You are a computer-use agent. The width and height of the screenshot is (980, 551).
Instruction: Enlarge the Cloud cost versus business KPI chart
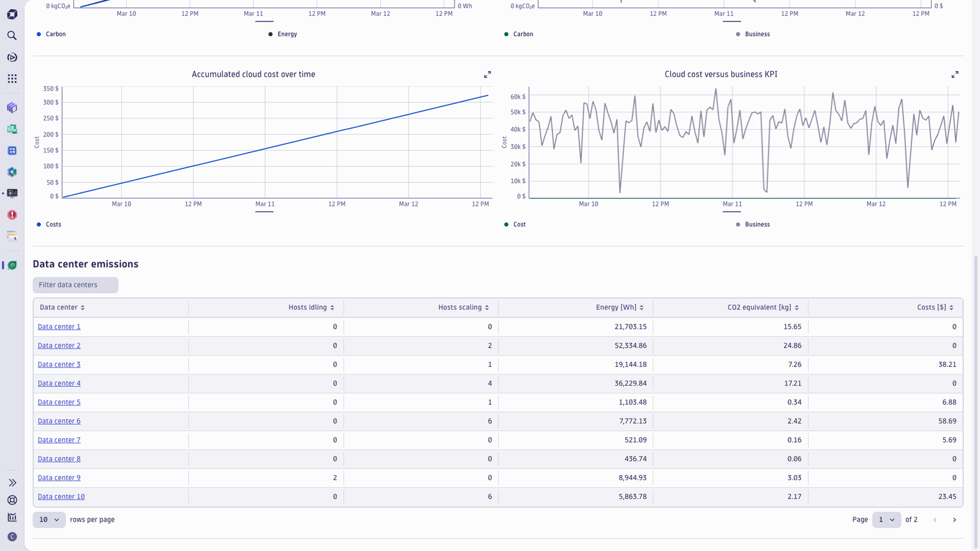click(955, 75)
